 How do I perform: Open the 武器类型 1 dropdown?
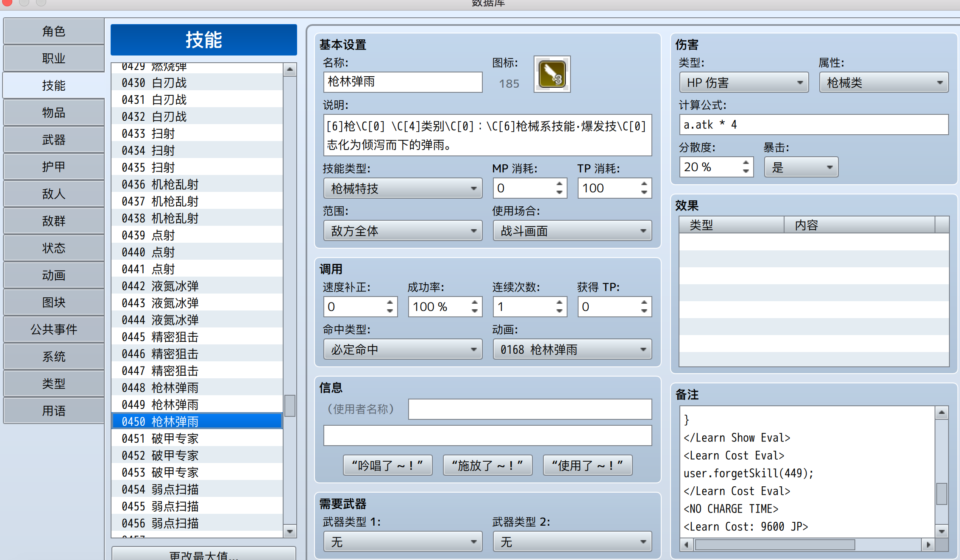403,542
